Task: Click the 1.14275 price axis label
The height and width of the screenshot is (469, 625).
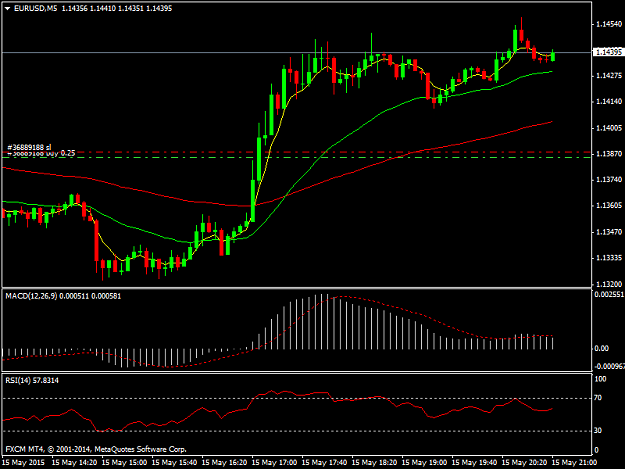Action: [609, 76]
